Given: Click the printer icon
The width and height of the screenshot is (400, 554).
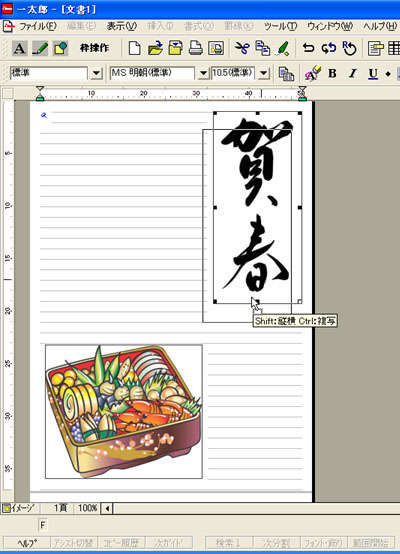Looking at the screenshot, I should pyautogui.click(x=195, y=48).
